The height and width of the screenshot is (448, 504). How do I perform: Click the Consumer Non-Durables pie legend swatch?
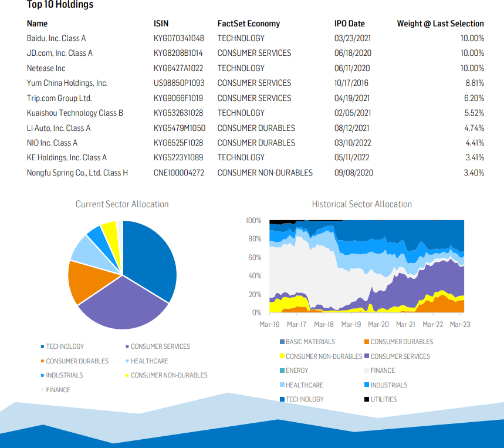coord(127,375)
